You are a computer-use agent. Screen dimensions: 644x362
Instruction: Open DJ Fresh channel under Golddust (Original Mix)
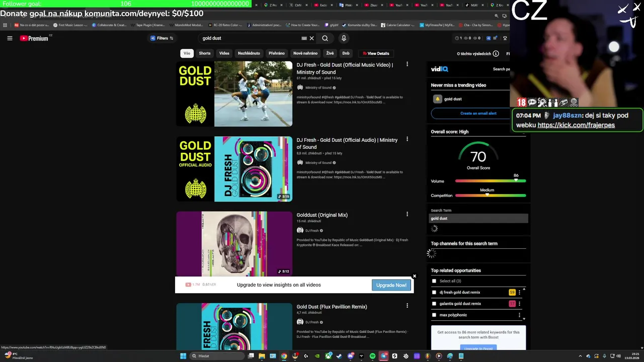[312, 231]
